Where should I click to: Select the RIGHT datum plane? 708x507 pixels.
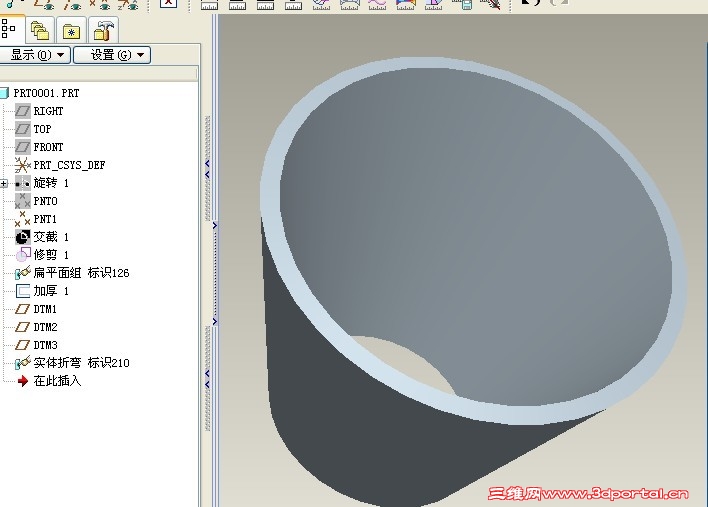click(x=39, y=111)
